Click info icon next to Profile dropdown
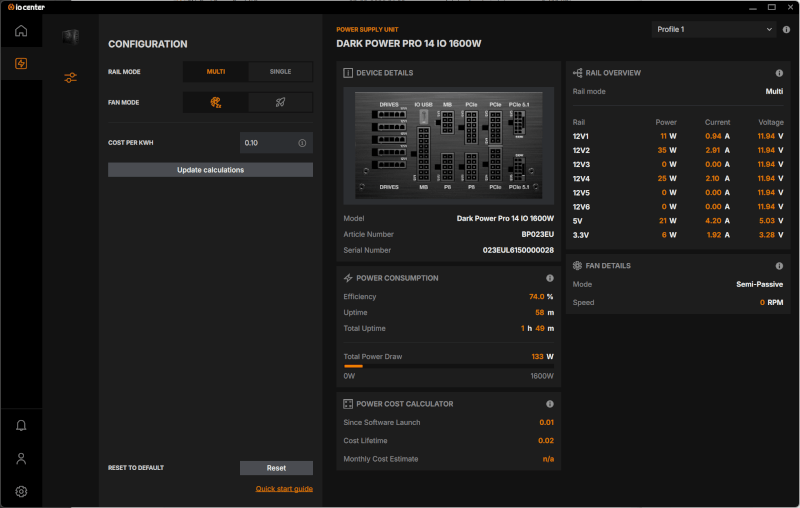This screenshot has height=508, width=800. (x=786, y=30)
